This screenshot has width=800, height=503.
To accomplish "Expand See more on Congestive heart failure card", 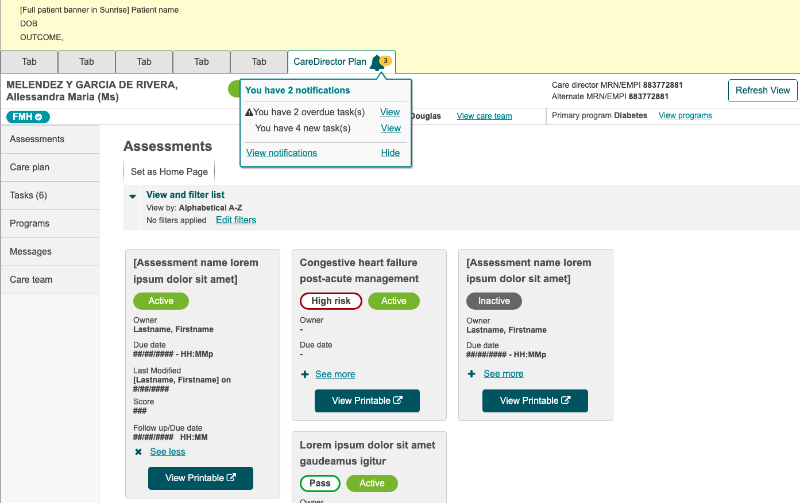I will pos(335,374).
